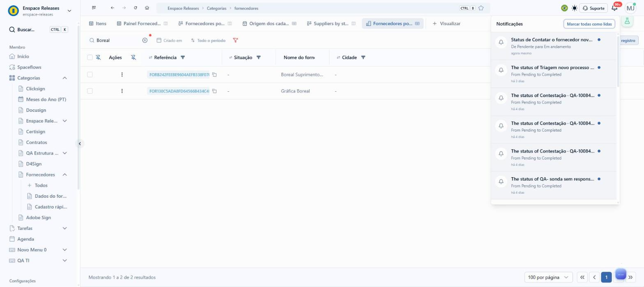
Task: Favorite this page with the star icon
Action: pyautogui.click(x=481, y=8)
